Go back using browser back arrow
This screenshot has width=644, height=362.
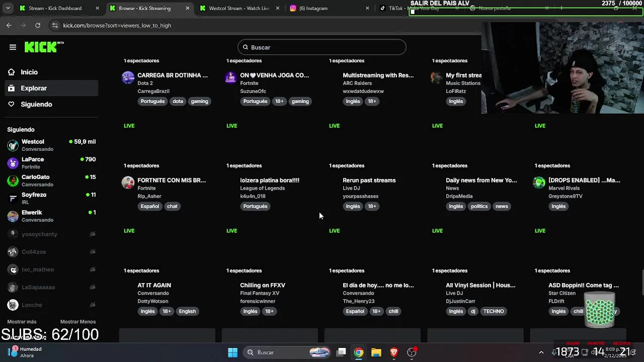point(9,25)
